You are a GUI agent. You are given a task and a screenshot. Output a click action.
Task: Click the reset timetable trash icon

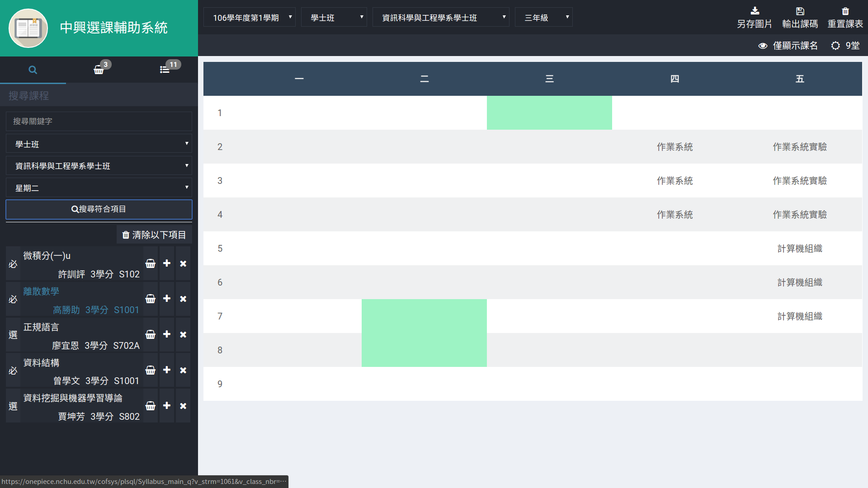pyautogui.click(x=845, y=11)
